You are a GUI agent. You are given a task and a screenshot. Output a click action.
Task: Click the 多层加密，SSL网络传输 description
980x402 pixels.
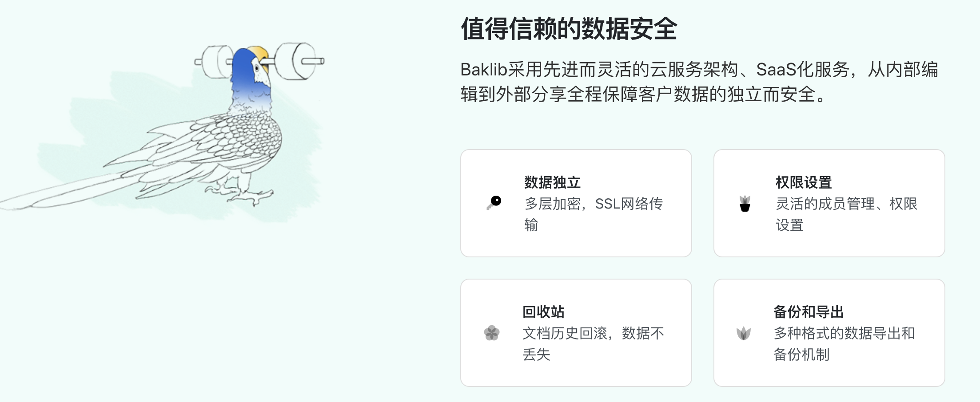594,214
